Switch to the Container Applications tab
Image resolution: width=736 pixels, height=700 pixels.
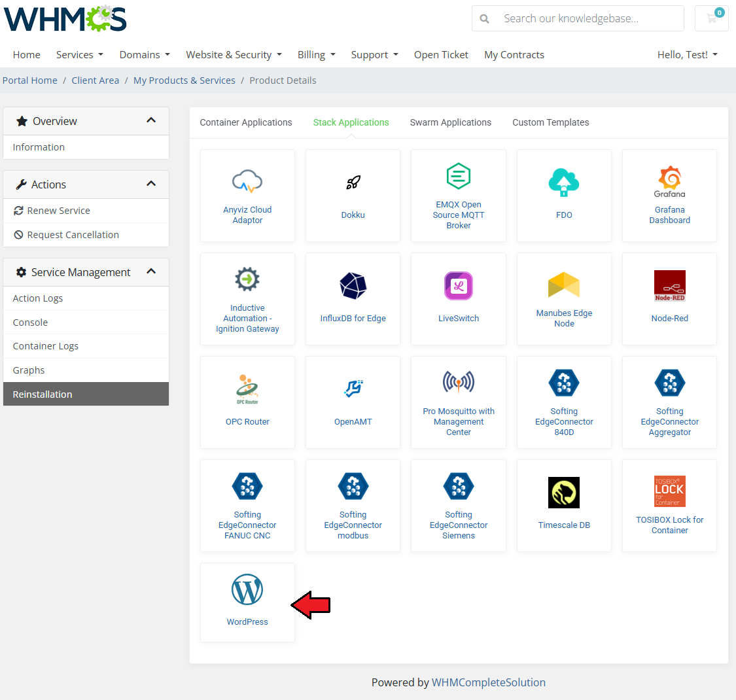tap(246, 122)
